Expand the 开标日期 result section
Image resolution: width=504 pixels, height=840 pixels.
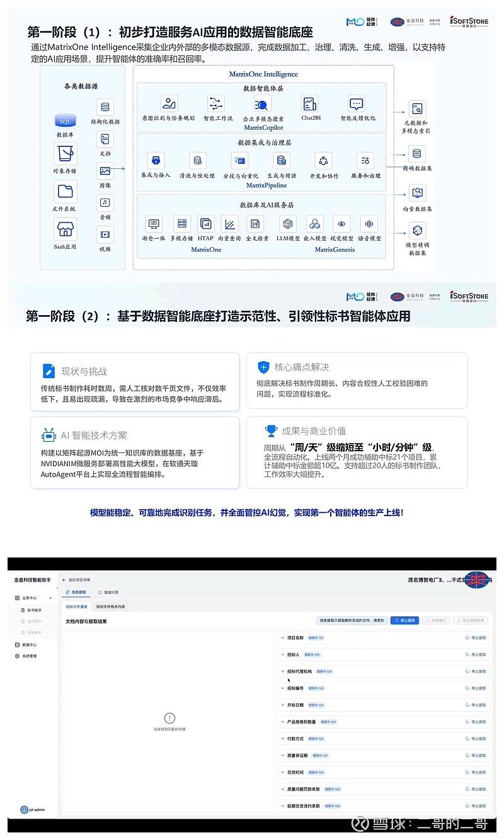coord(282,705)
